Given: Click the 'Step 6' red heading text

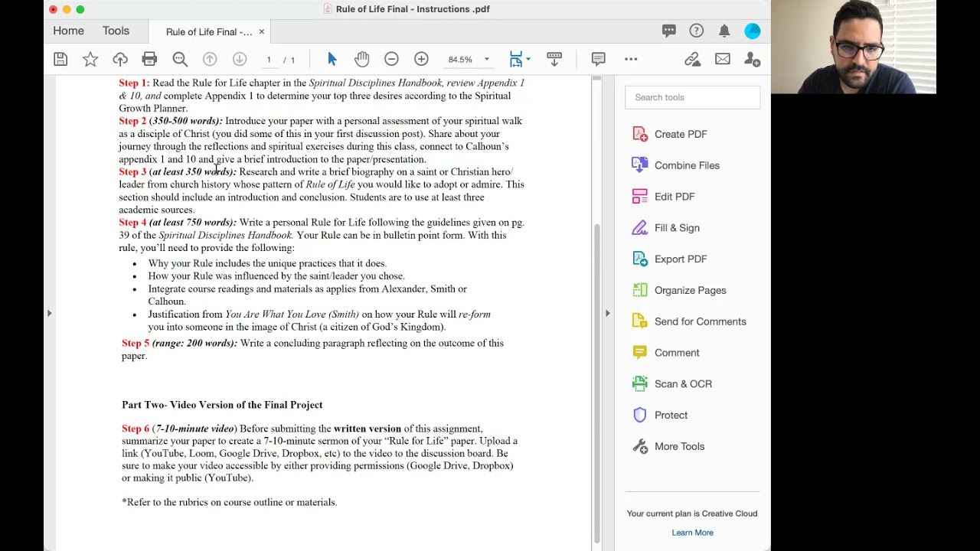Looking at the screenshot, I should coord(136,429).
